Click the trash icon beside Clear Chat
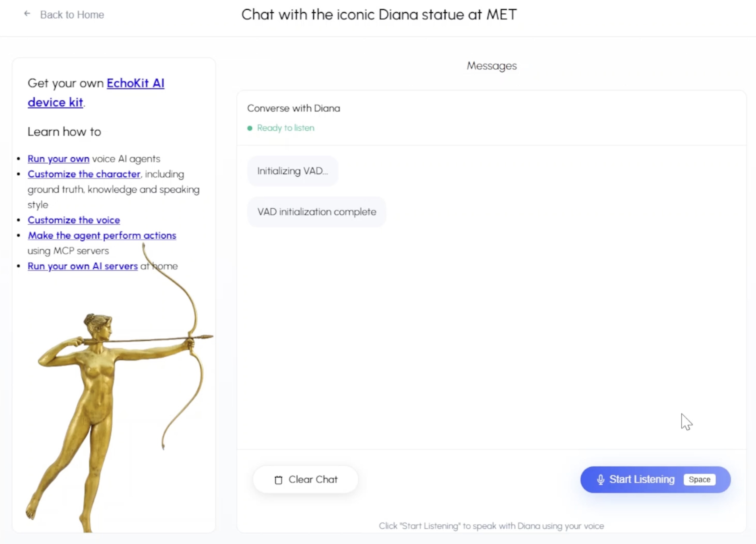Viewport: 756px width, 544px height. (x=278, y=480)
